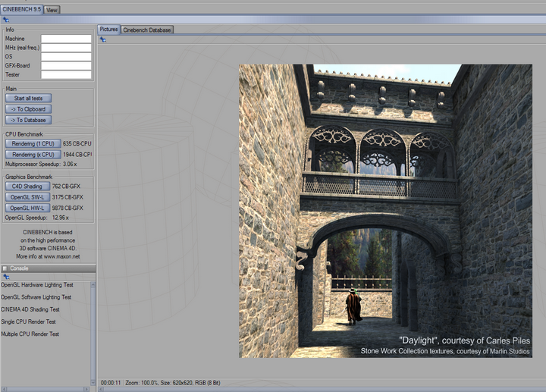Switch to the Pictures tab

coord(108,30)
